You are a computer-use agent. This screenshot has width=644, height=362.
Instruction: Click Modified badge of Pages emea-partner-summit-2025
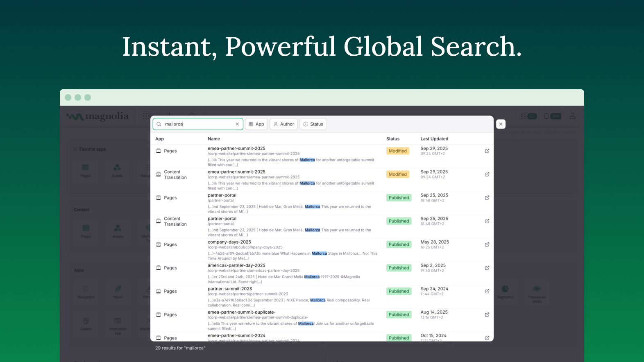(x=398, y=151)
